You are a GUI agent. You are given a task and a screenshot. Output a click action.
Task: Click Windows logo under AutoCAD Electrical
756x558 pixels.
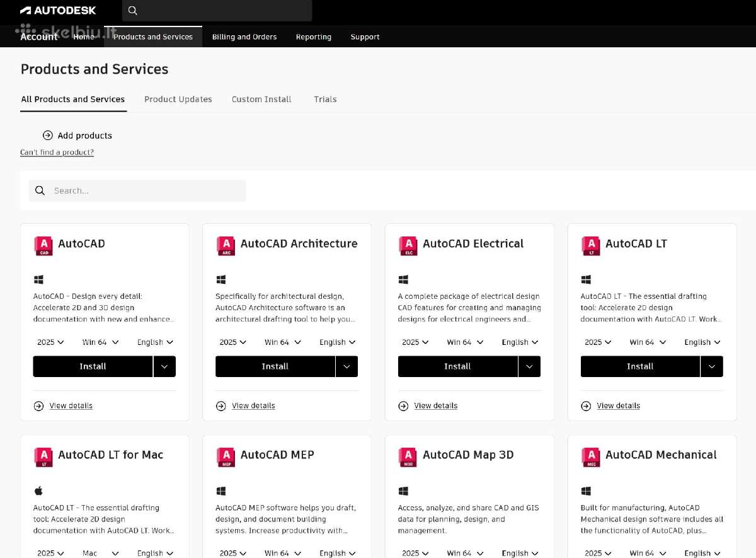(x=403, y=279)
